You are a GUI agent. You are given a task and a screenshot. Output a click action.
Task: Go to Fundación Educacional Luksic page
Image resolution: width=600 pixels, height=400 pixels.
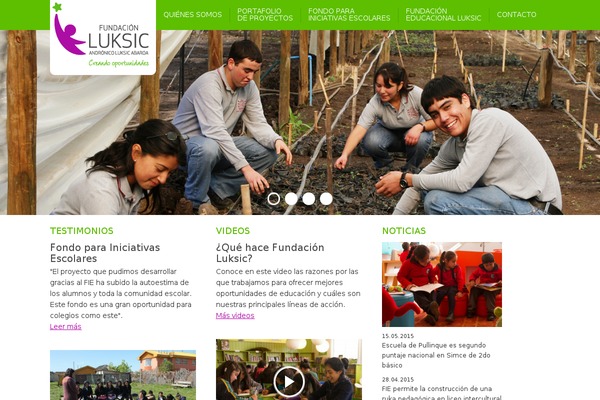[x=443, y=15]
